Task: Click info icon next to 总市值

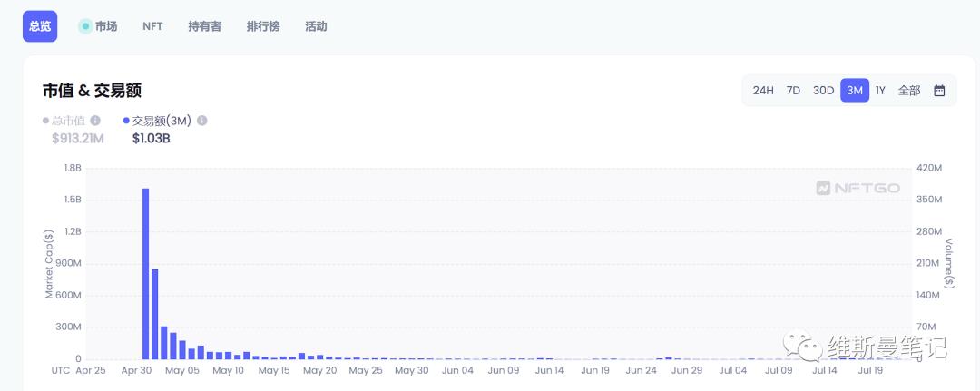Action: coord(95,121)
